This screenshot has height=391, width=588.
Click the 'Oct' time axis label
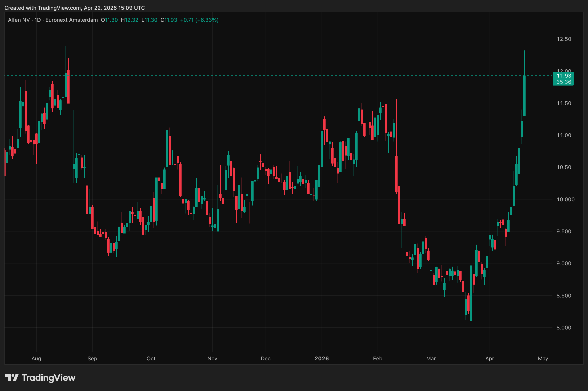[x=151, y=359]
